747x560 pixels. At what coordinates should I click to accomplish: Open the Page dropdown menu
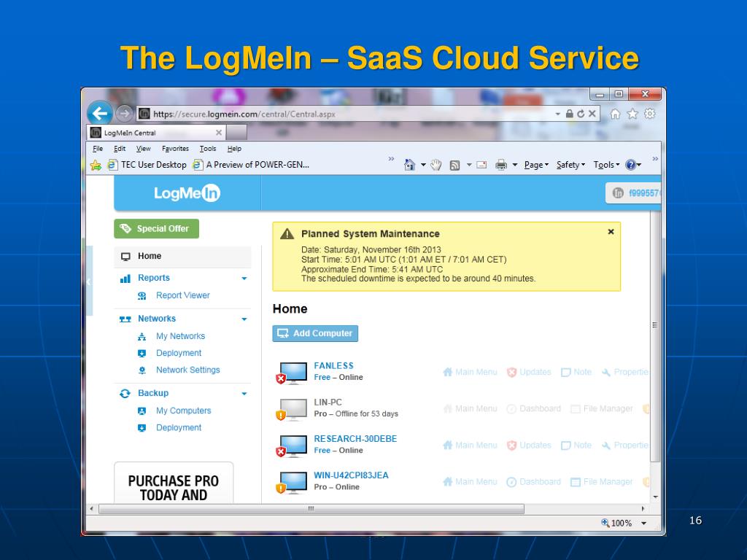(536, 165)
